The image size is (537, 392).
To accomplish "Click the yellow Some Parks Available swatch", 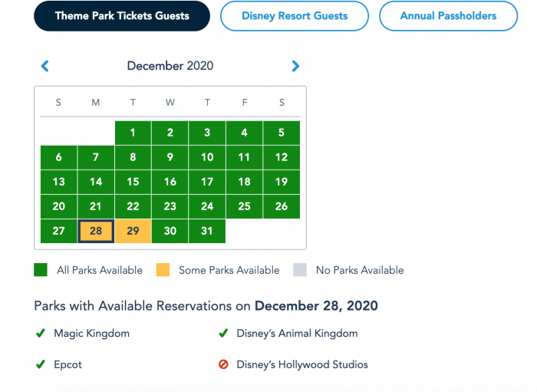I will [x=163, y=270].
